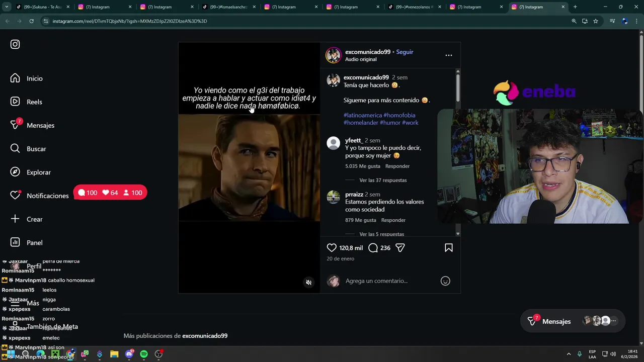Open Chrome profile avatar

click(x=624, y=21)
